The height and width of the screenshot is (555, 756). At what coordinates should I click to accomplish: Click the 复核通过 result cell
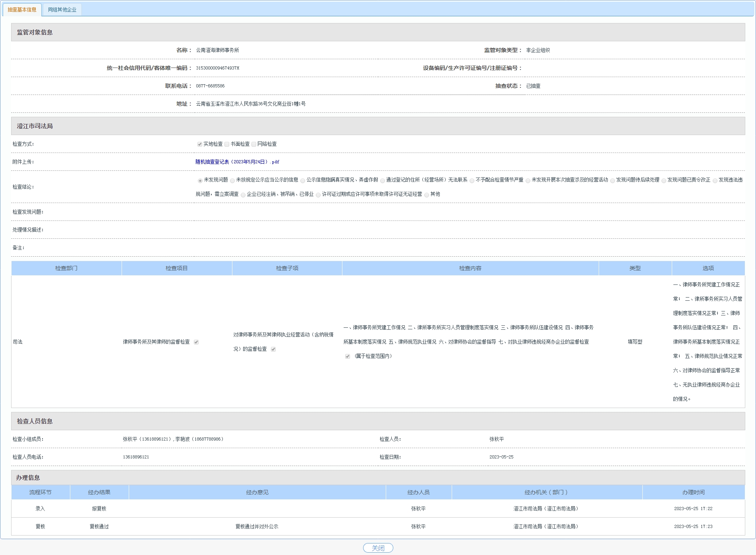[x=99, y=526]
